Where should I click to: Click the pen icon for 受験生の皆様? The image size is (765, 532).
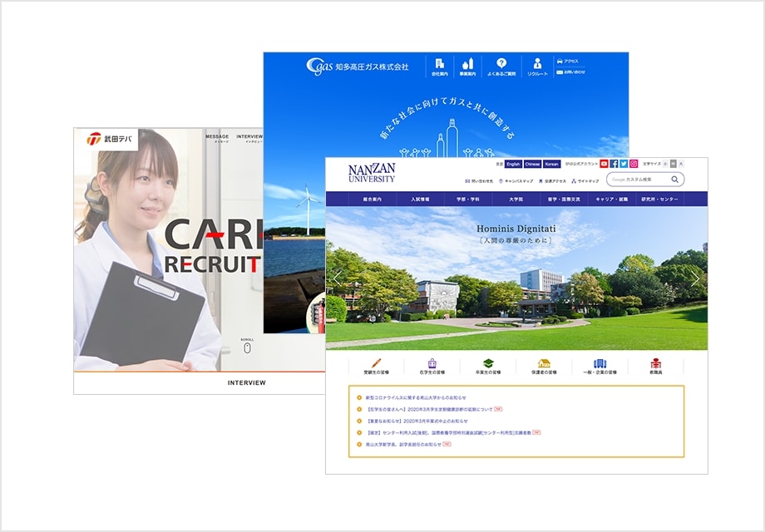pyautogui.click(x=376, y=363)
